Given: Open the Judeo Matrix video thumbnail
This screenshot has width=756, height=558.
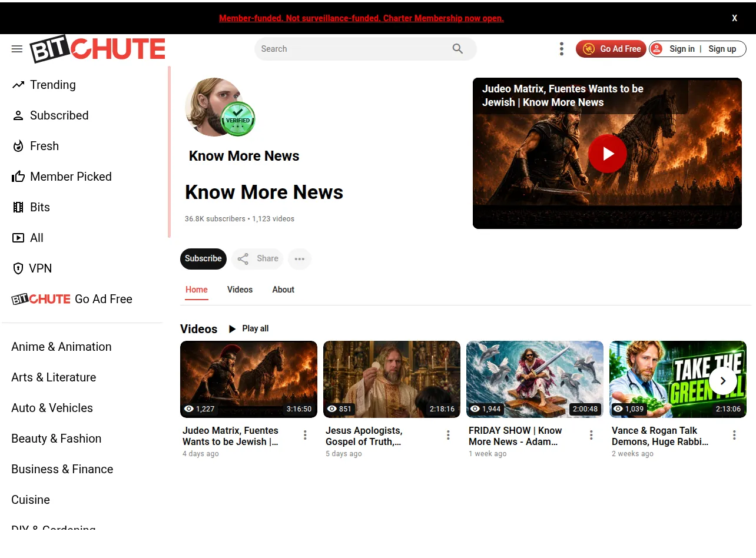Looking at the screenshot, I should [x=248, y=379].
